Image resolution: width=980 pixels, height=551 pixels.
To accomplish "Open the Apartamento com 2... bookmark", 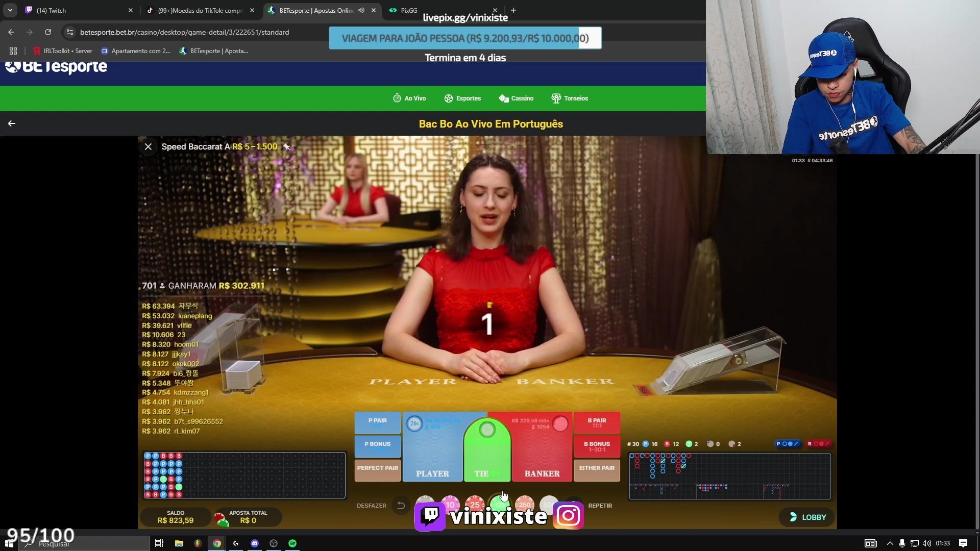I will tap(136, 51).
